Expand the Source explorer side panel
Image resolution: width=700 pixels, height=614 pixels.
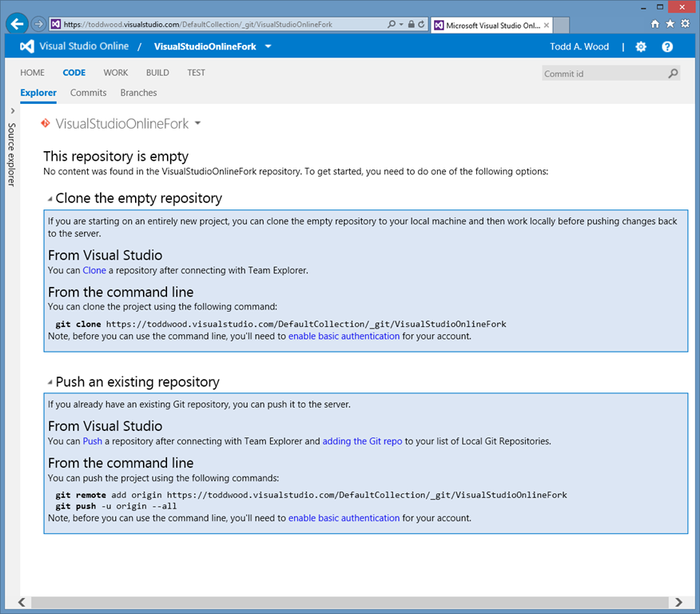click(x=12, y=111)
